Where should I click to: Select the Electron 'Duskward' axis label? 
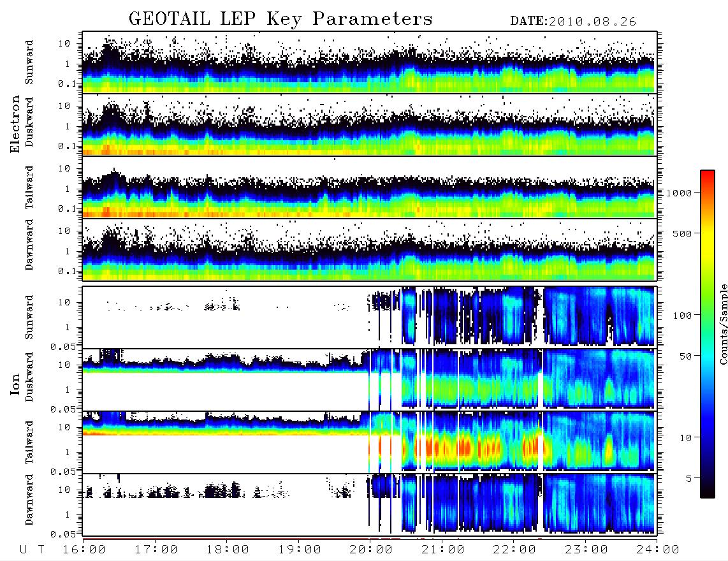tap(29, 122)
